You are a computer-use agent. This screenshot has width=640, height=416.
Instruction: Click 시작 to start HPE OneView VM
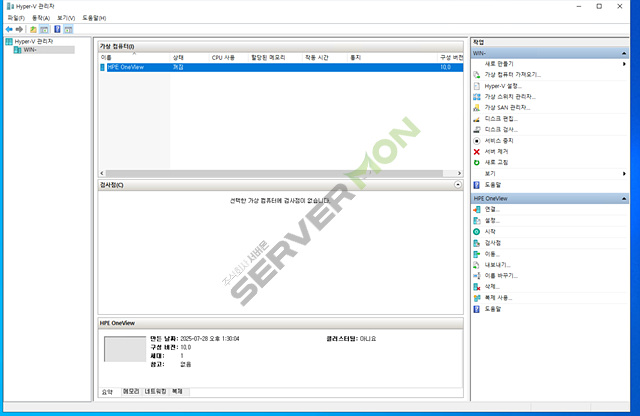point(490,231)
